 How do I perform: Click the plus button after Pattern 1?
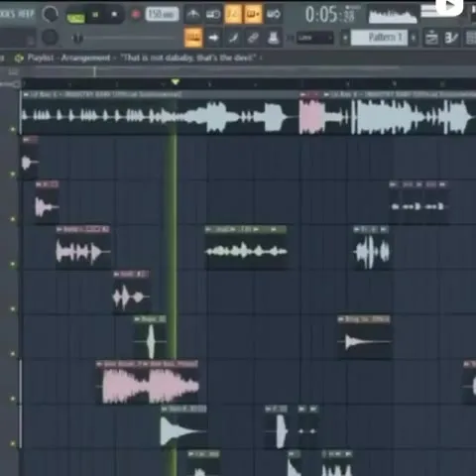tap(414, 38)
